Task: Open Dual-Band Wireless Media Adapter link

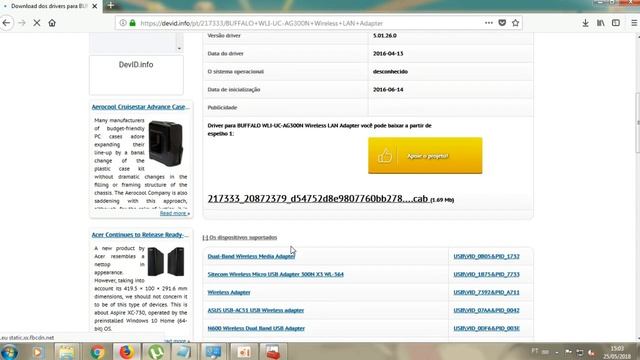Action: click(x=251, y=256)
